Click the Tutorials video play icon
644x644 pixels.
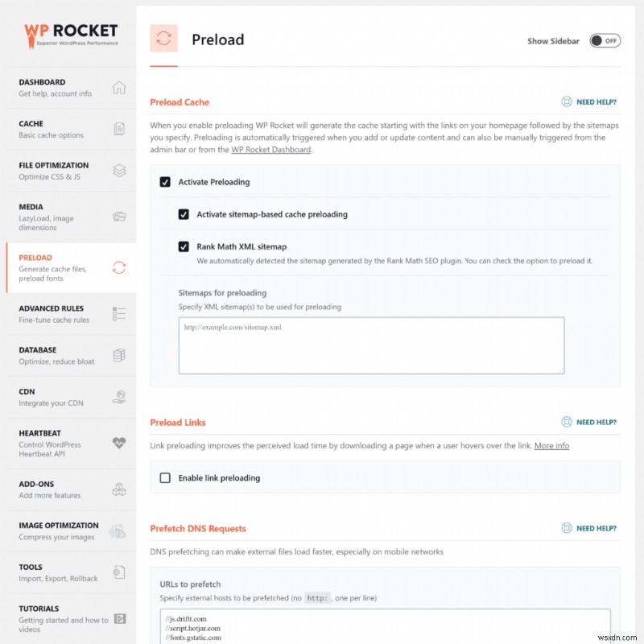click(119, 619)
